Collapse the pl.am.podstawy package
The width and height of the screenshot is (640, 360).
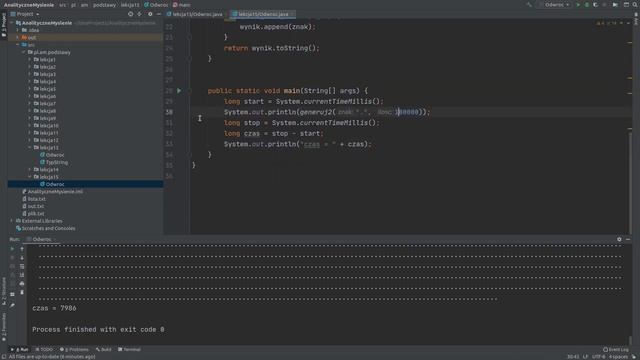click(x=24, y=52)
